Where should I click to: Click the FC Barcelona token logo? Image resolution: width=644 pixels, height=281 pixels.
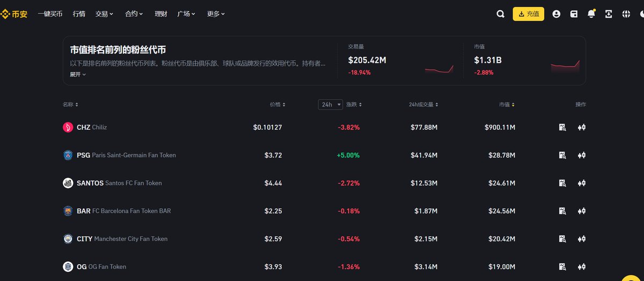tap(68, 211)
